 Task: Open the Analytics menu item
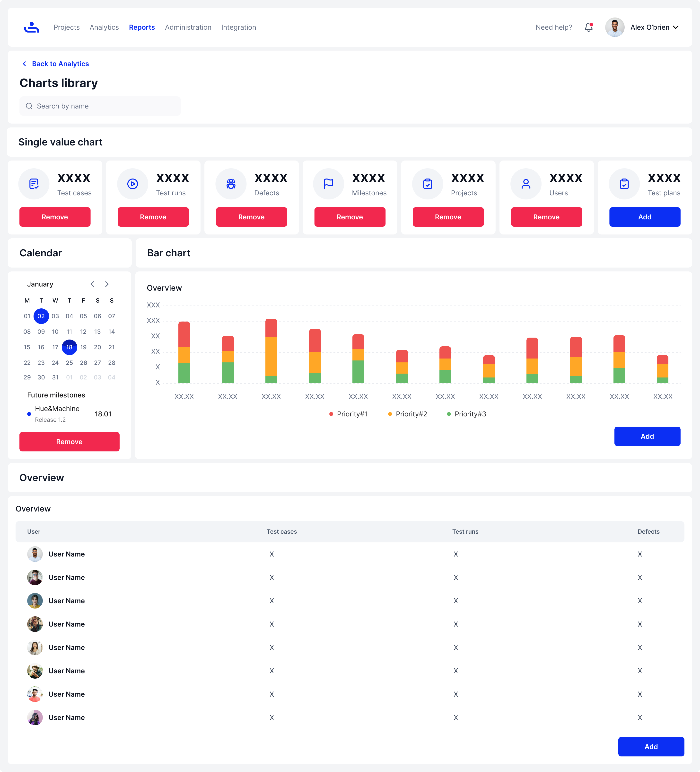click(104, 27)
